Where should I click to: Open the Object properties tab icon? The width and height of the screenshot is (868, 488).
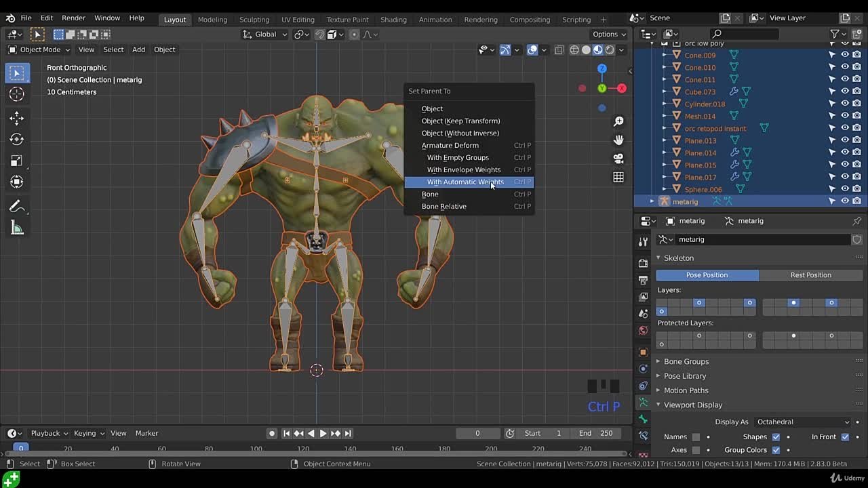pos(643,352)
